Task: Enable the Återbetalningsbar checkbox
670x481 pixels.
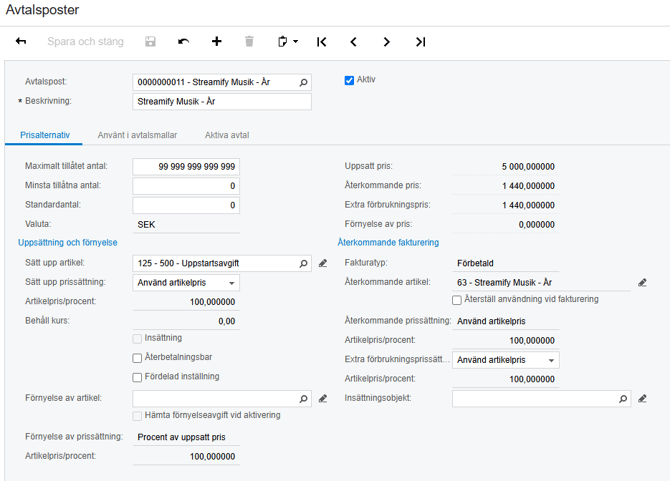Action: 137,358
